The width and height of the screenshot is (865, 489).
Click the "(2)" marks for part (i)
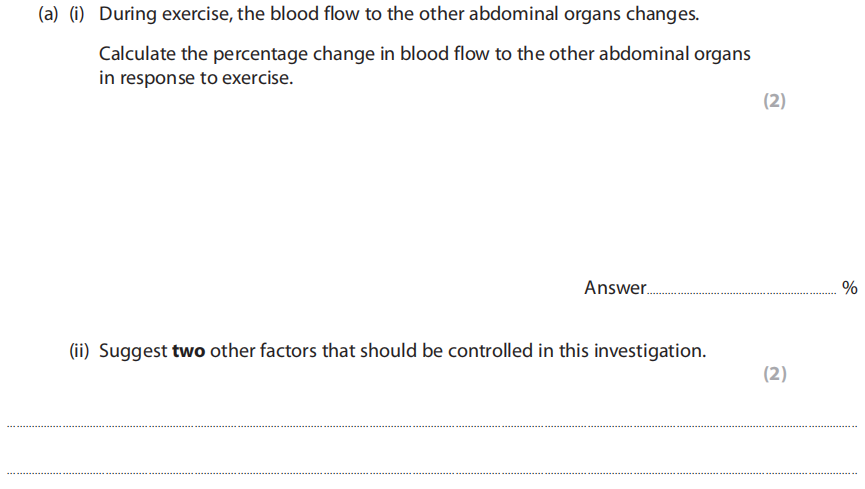[774, 101]
